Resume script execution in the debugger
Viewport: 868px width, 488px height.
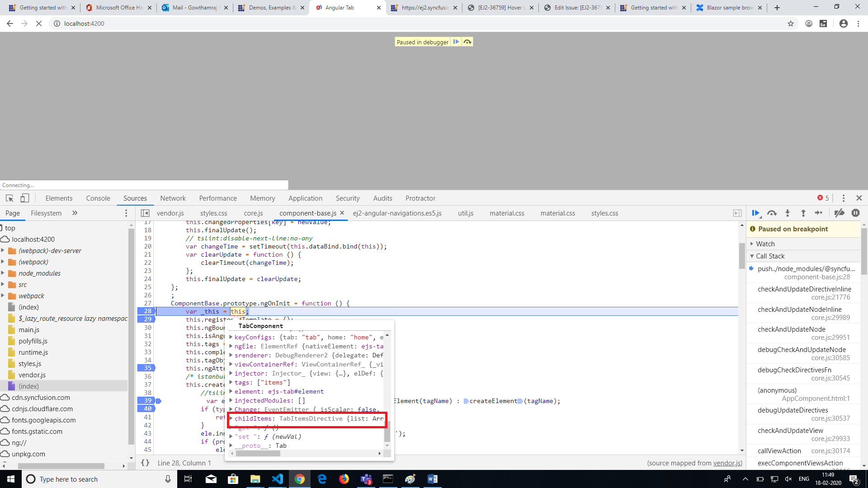756,213
